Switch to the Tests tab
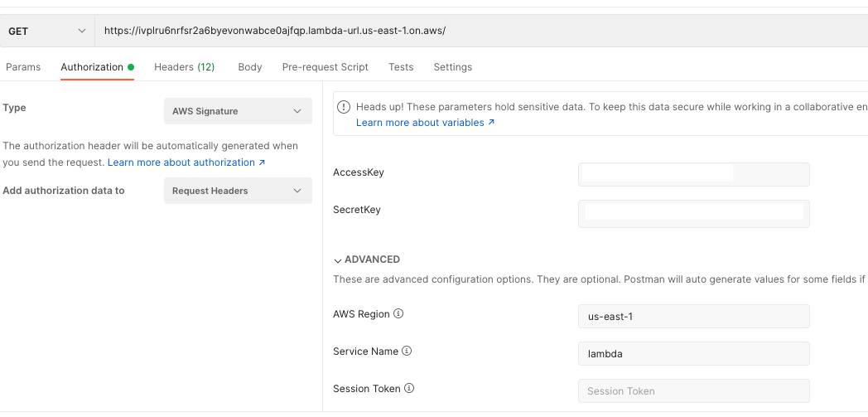 [401, 67]
